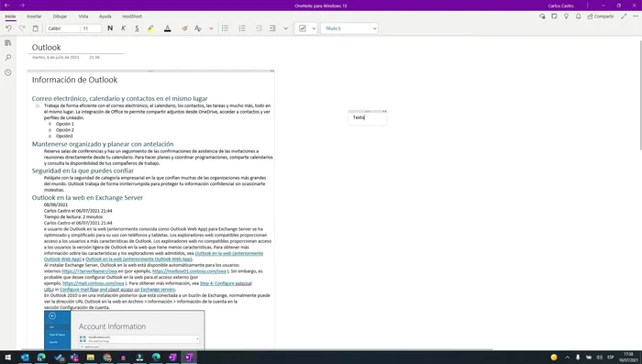Click the Opción 2 list item
The height and width of the screenshot is (364, 642).
tap(65, 130)
